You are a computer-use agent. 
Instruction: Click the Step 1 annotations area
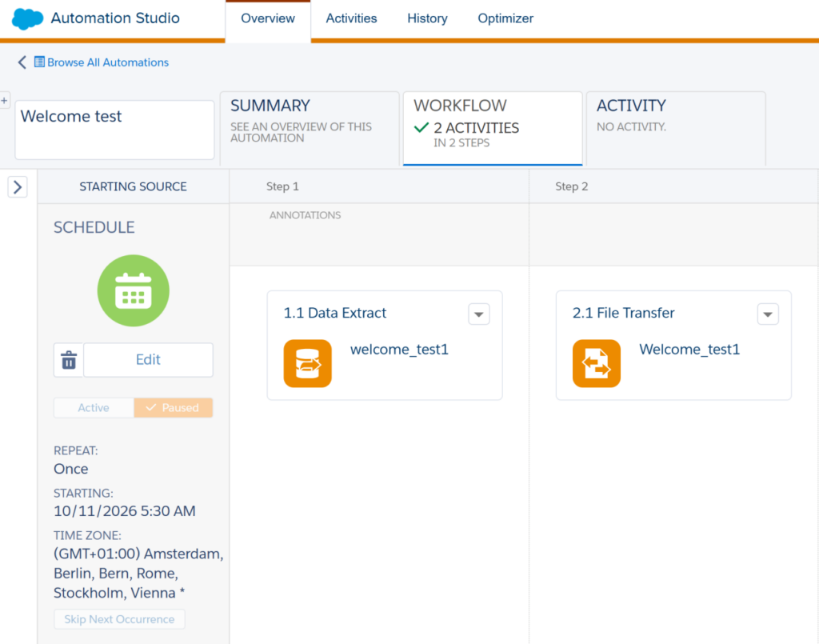[378, 234]
